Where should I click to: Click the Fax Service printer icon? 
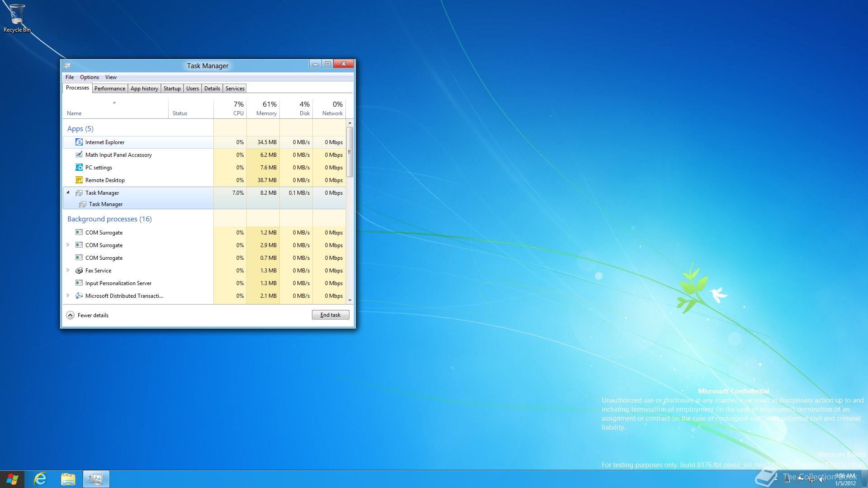(79, 270)
